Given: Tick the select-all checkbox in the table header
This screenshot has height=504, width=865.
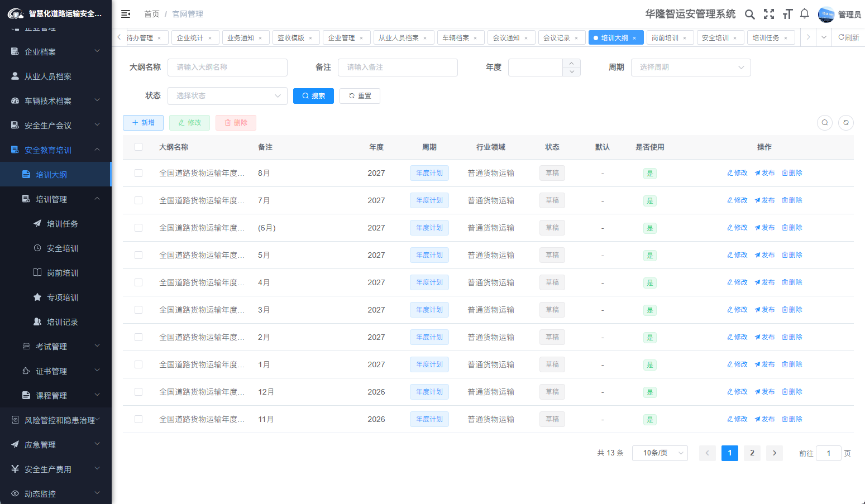Looking at the screenshot, I should (138, 147).
